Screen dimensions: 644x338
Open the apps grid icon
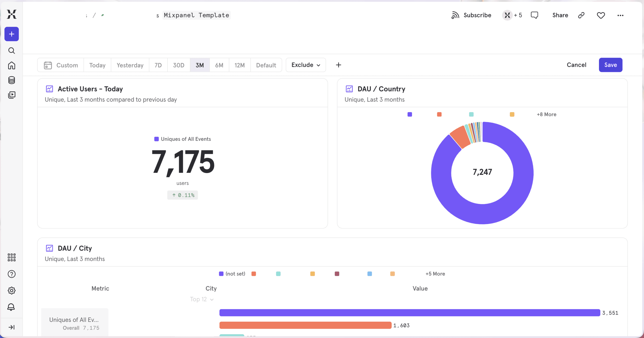[12, 257]
